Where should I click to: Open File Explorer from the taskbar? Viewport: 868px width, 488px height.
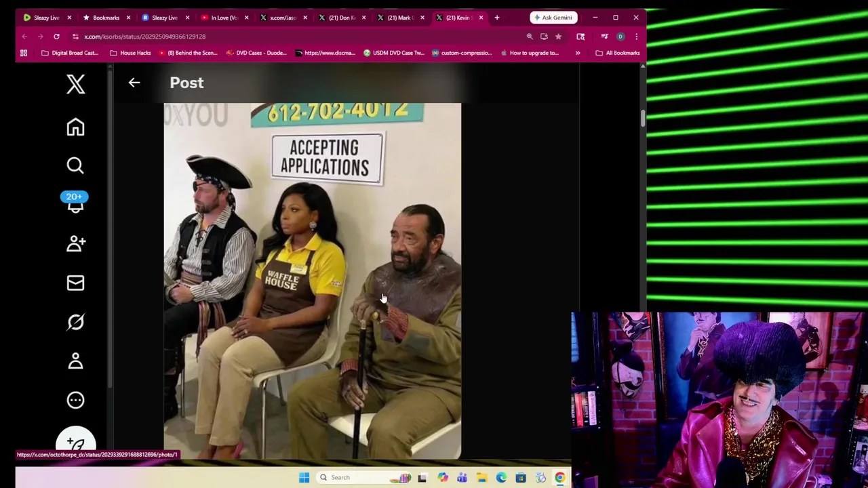tap(481, 478)
